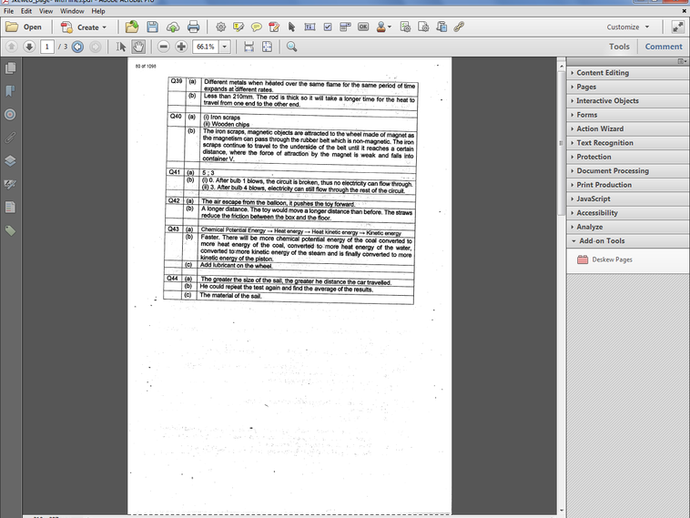Expand the Forms section
690x518 pixels.
pyautogui.click(x=628, y=115)
